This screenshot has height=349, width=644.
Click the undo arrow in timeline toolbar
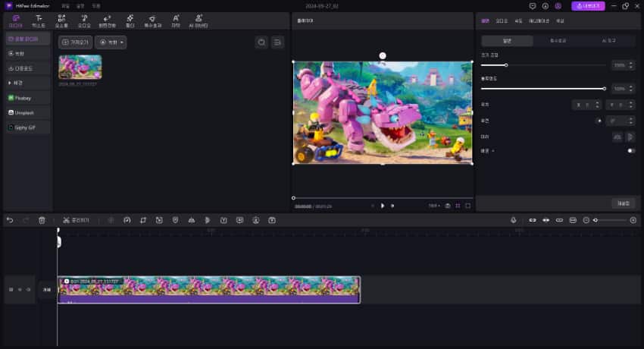click(x=10, y=220)
